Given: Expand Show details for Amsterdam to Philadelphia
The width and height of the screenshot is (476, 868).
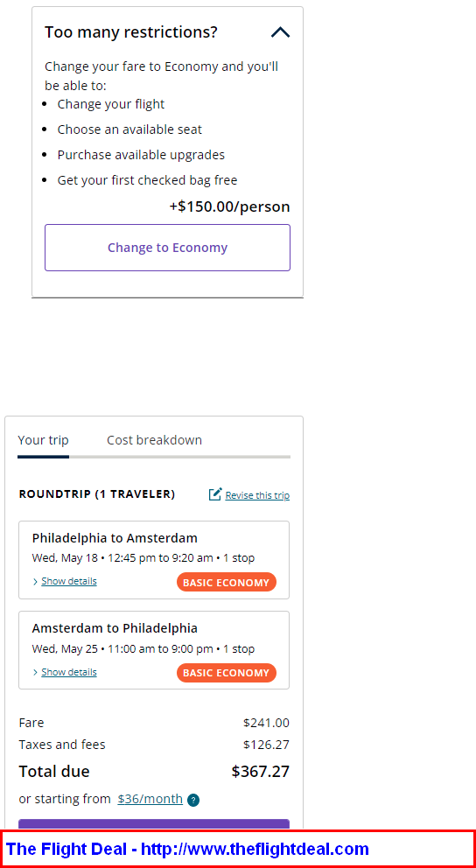Looking at the screenshot, I should click(x=69, y=672).
